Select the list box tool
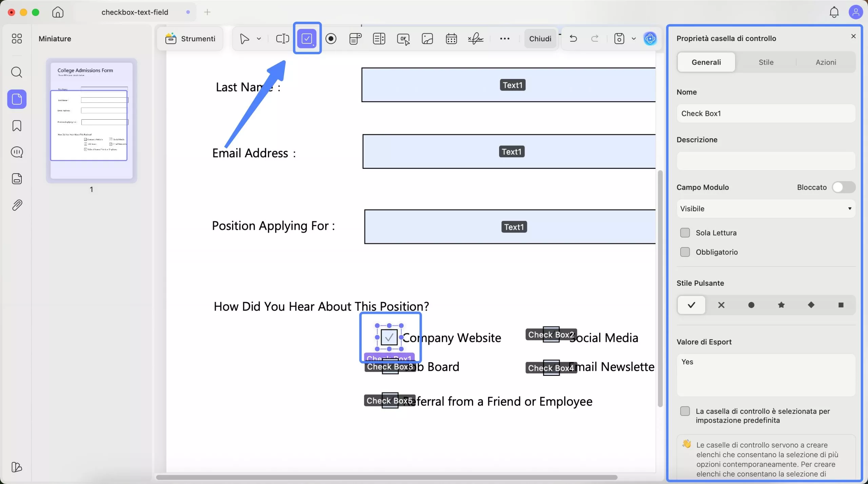The image size is (868, 484). tap(379, 39)
